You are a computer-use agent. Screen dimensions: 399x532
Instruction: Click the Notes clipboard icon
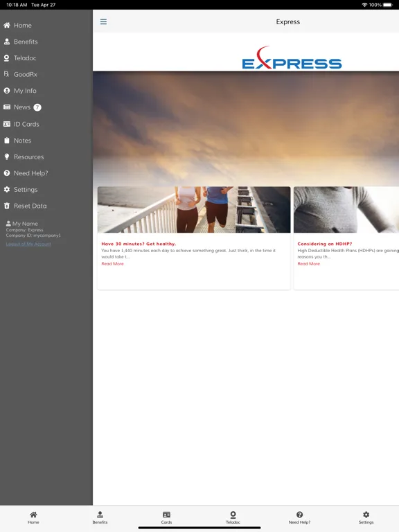pyautogui.click(x=7, y=140)
